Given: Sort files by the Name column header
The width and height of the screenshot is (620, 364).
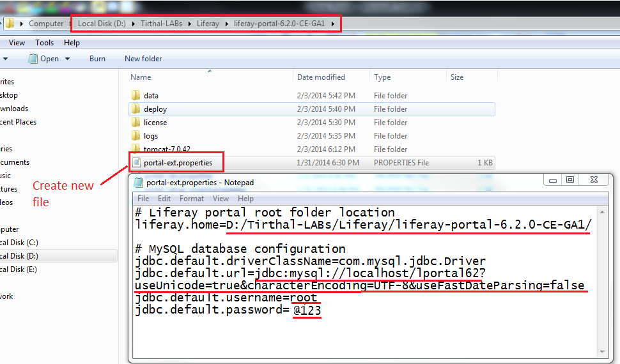Looking at the screenshot, I should coord(141,77).
